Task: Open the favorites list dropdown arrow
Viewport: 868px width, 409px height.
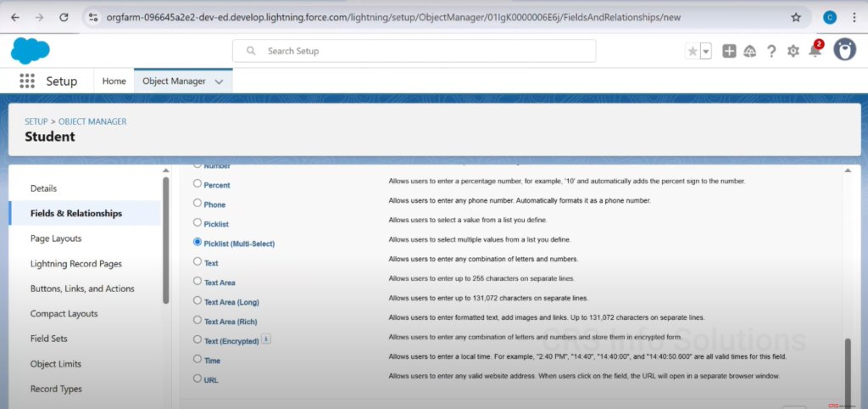Action: click(x=706, y=52)
